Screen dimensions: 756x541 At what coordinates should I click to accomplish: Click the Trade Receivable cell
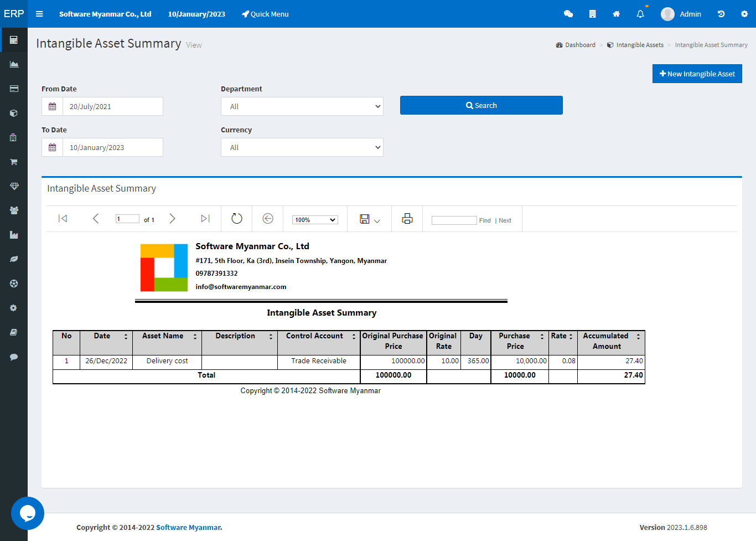coord(319,361)
